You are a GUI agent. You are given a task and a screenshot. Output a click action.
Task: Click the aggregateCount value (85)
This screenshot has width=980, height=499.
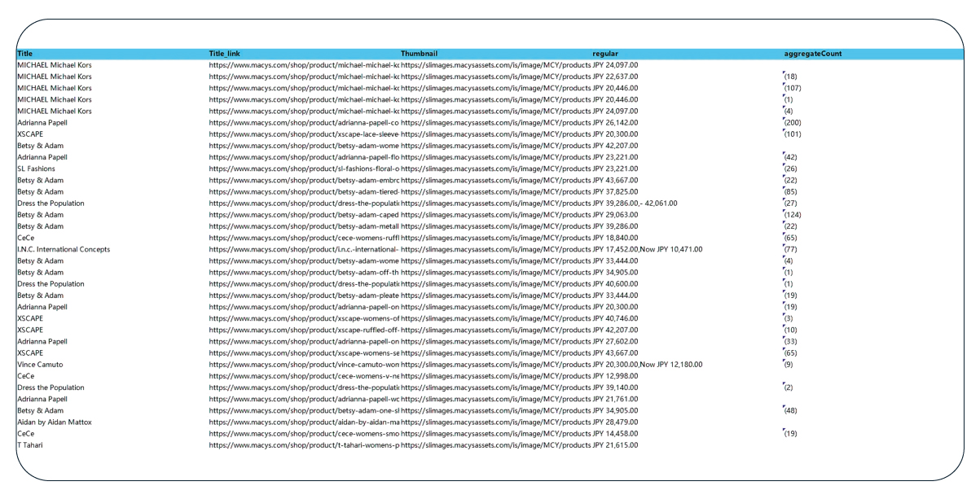click(x=789, y=191)
